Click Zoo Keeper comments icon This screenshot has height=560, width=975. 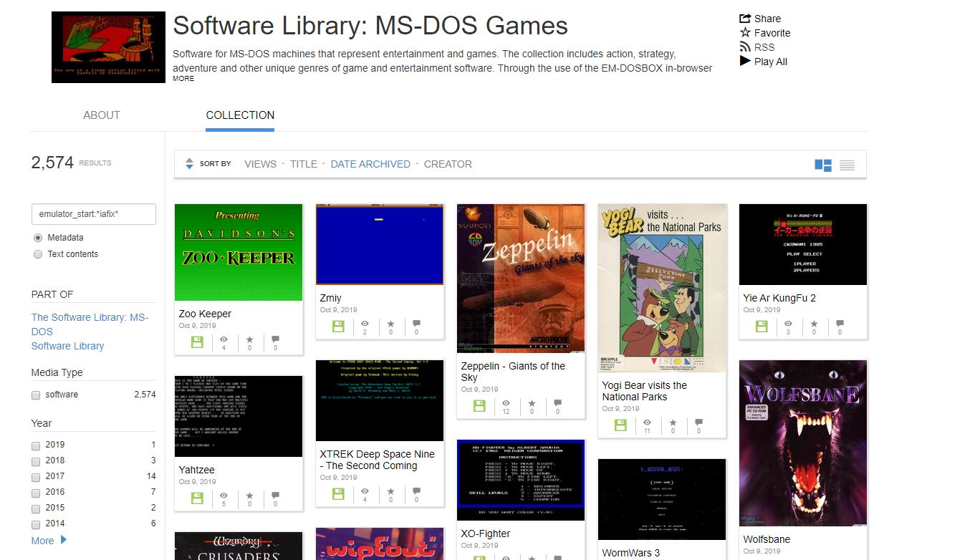(x=275, y=339)
